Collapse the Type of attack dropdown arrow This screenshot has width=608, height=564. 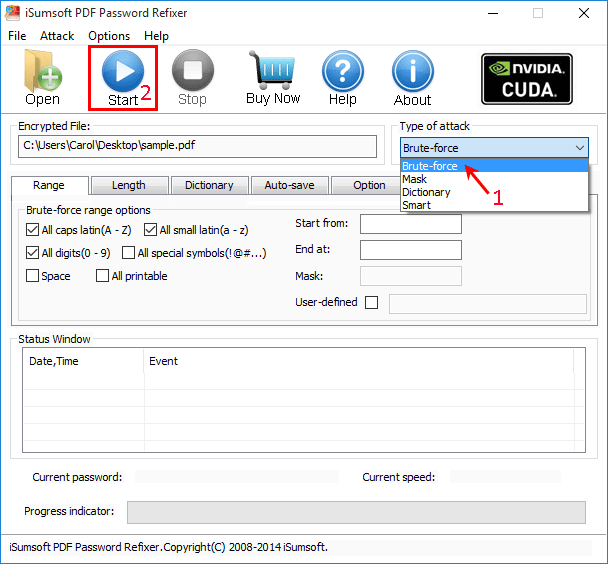tap(580, 148)
